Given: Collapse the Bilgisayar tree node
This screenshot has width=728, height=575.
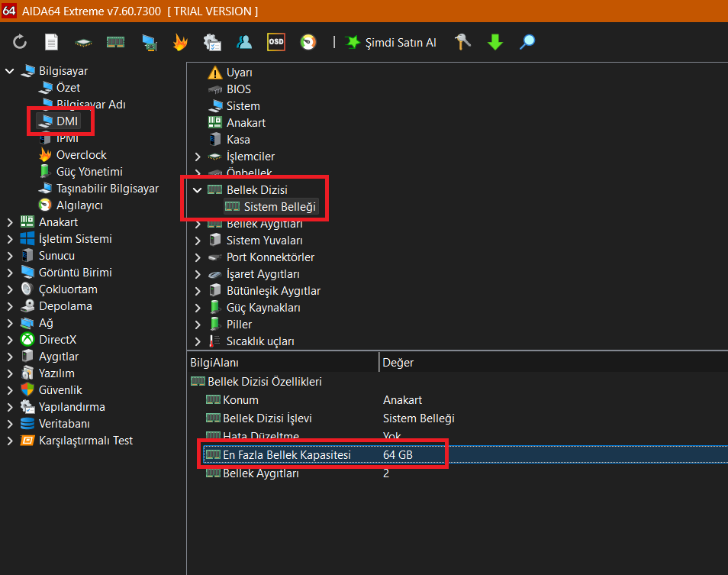Looking at the screenshot, I should [10, 71].
